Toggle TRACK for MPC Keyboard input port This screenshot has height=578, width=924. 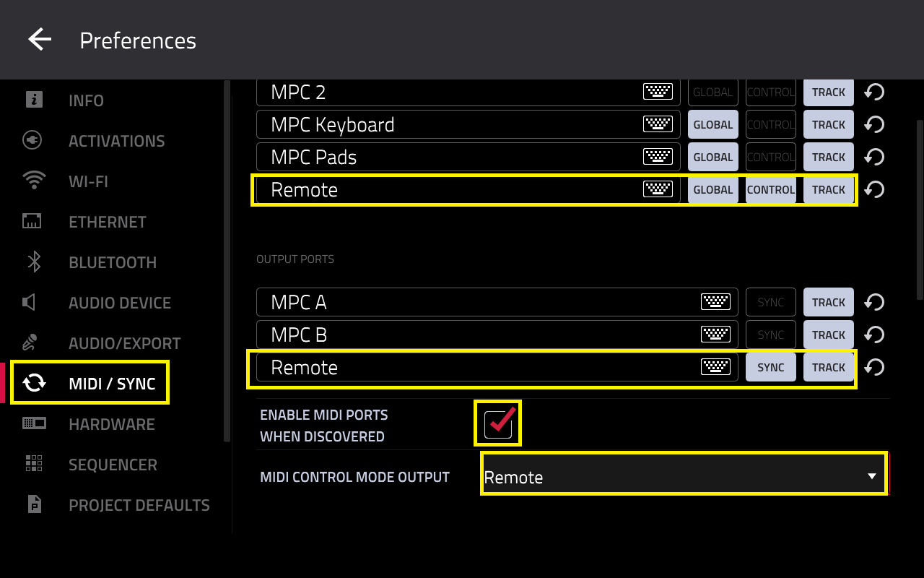[829, 124]
